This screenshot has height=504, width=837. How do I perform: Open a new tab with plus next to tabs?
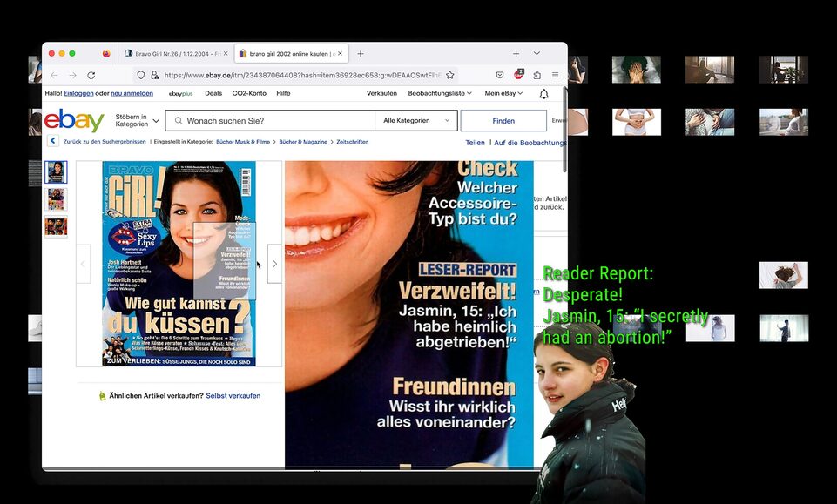(x=361, y=54)
